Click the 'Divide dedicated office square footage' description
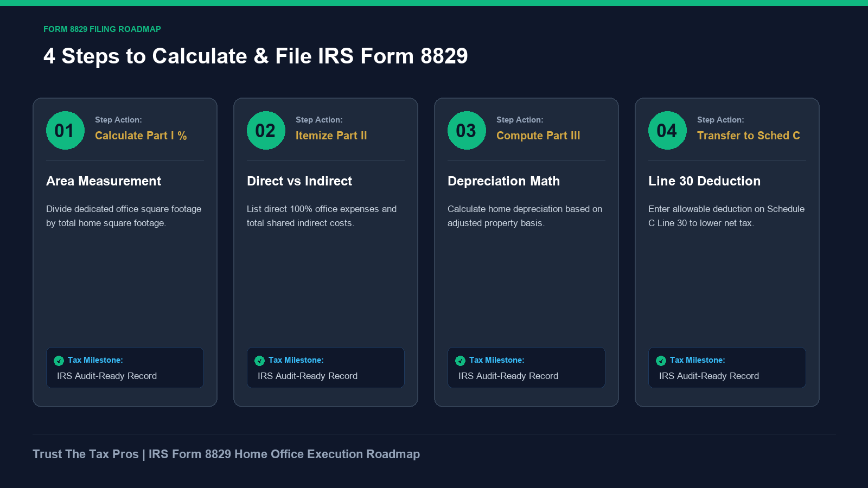This screenshot has width=868, height=488. tap(124, 216)
